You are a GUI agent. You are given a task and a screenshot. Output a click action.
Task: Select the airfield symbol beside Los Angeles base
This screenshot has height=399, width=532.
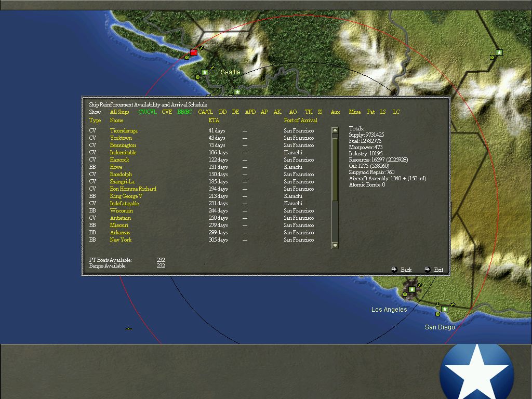point(420,285)
